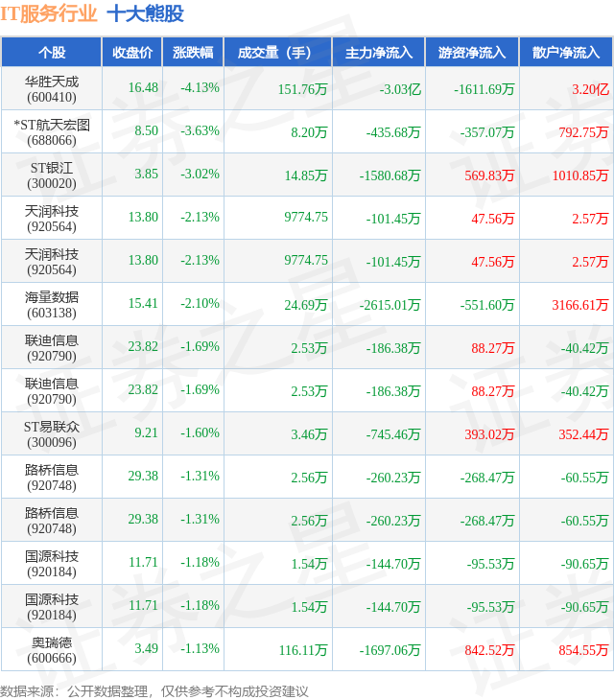This screenshot has height=700, width=614.
Task: Click the 151.76万 volume value
Action: [x=303, y=89]
